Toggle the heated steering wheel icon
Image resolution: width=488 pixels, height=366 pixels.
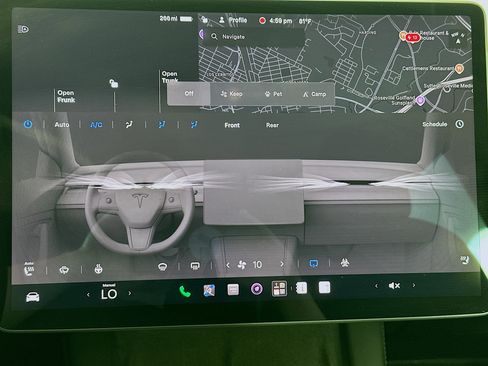[x=98, y=269]
